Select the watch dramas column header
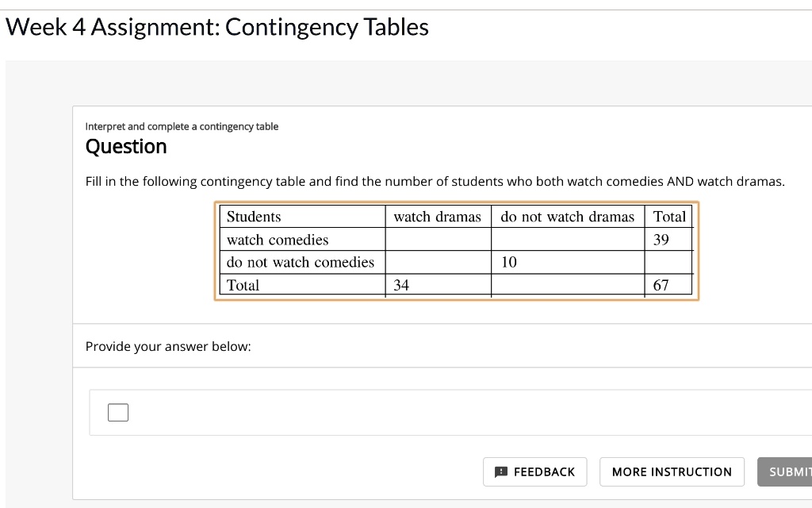The height and width of the screenshot is (508, 812). (438, 216)
